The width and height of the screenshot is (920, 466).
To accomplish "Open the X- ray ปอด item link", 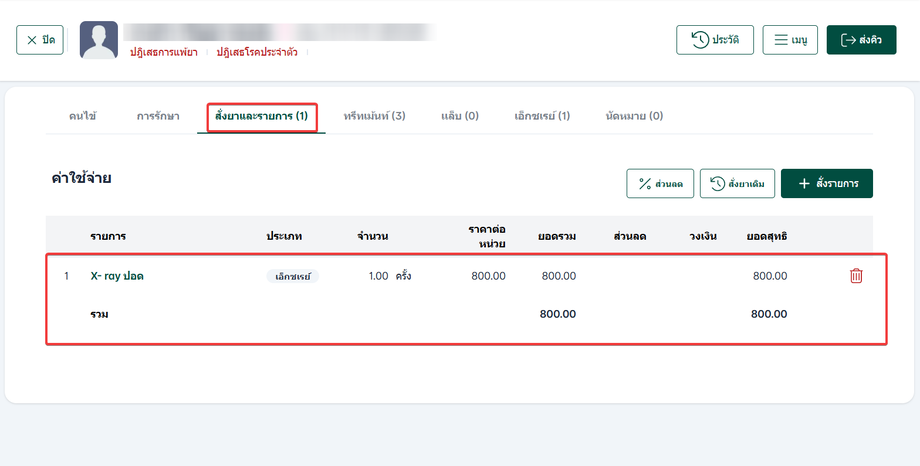I will pos(117,276).
